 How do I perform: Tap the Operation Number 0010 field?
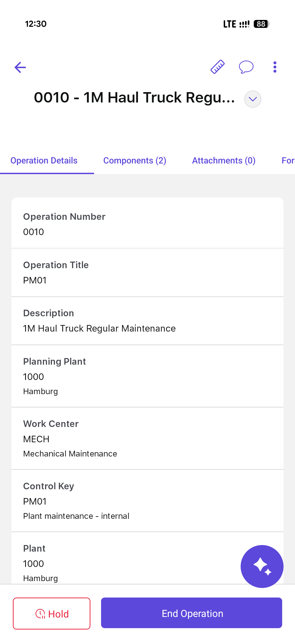(x=147, y=224)
